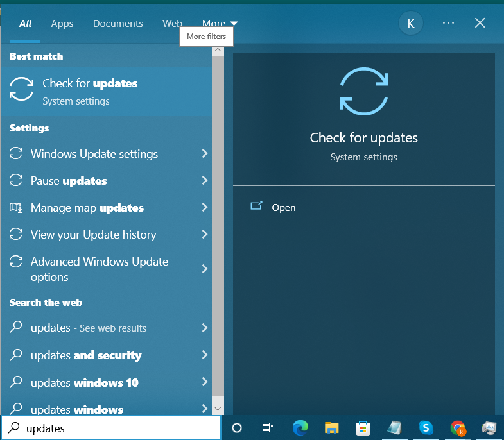The image size is (504, 440).
Task: Switch to the Apps tab
Action: click(62, 24)
